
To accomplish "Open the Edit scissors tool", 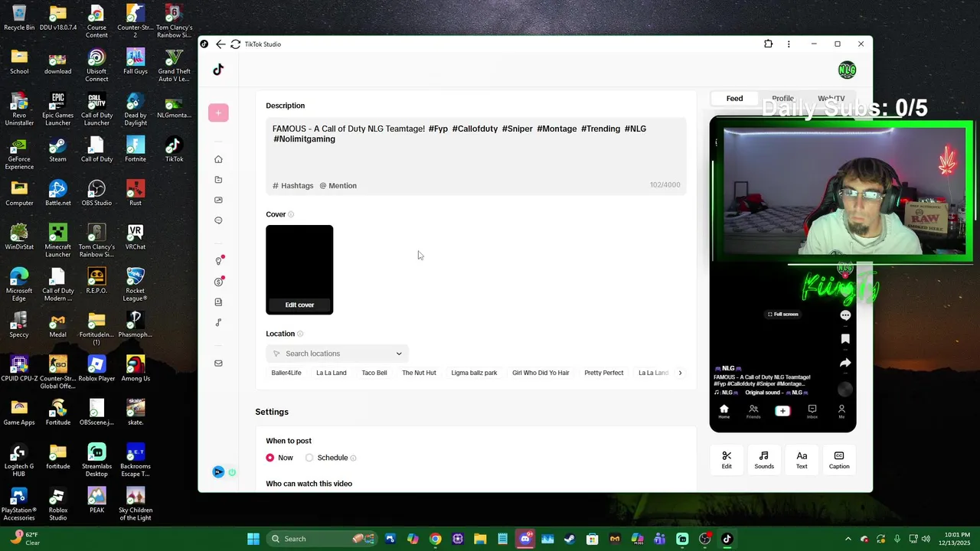I will pyautogui.click(x=727, y=460).
